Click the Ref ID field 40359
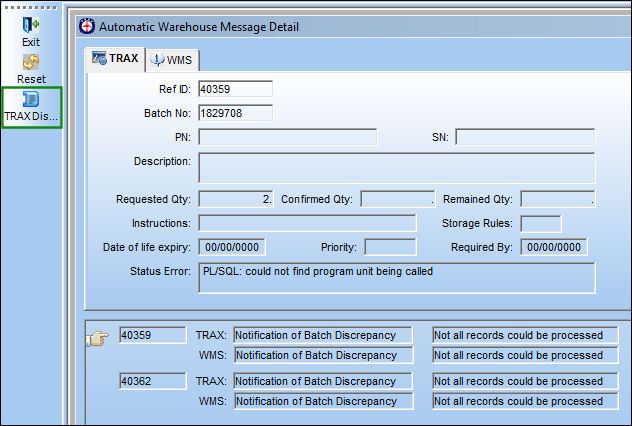632x426 pixels. click(x=235, y=89)
